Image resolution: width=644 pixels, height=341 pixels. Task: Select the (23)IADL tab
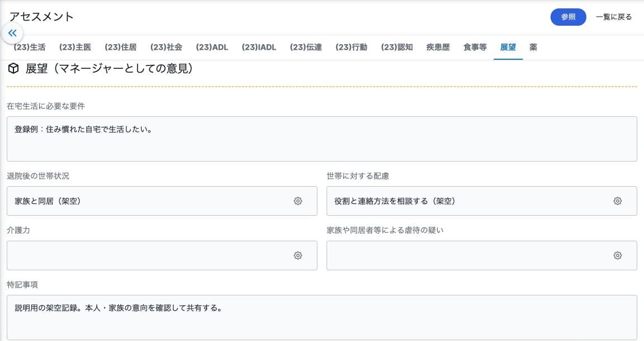(258, 47)
